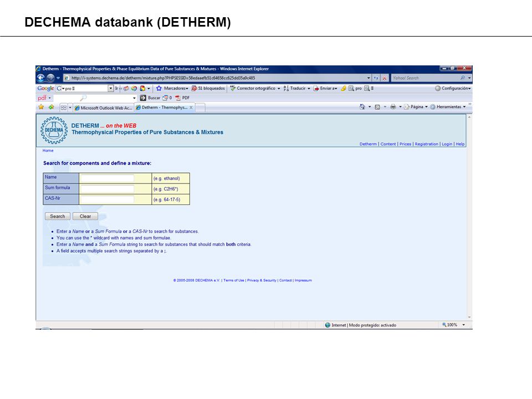Image resolution: width=532 pixels, height=399 pixels.
Task: Click the Corrector ortográfico spell check button
Action: click(253, 88)
